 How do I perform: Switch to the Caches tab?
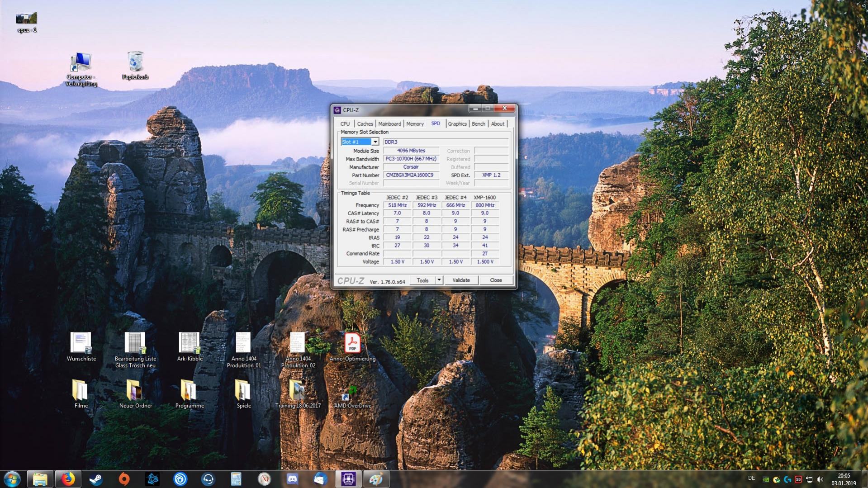click(x=365, y=124)
